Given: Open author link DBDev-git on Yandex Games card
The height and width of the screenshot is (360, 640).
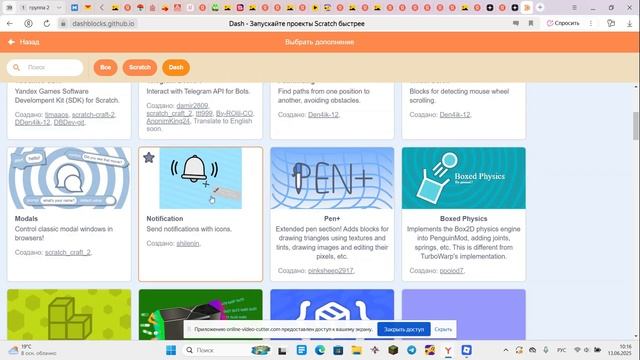Looking at the screenshot, I should point(69,122).
